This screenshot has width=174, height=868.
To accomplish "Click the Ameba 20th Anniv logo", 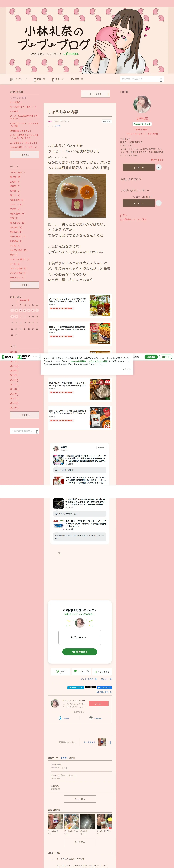I will pos(24,357).
